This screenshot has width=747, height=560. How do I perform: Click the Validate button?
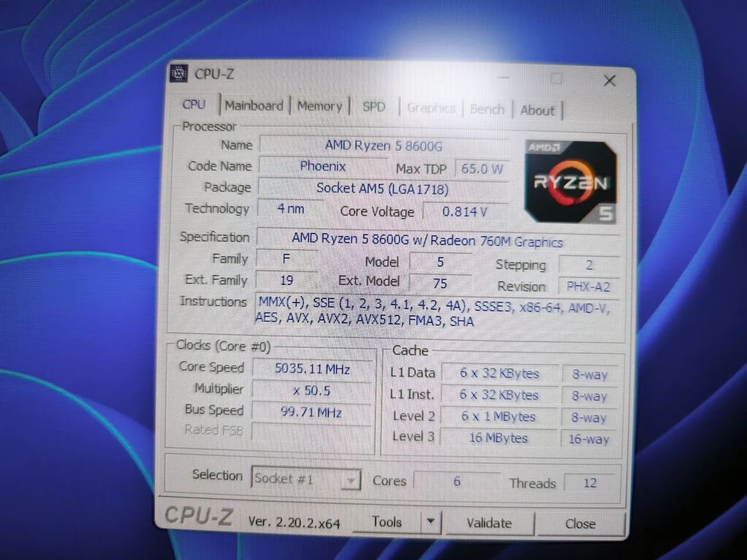pyautogui.click(x=489, y=523)
